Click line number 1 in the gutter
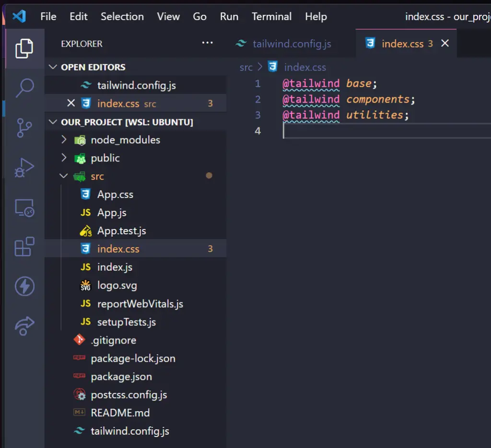The image size is (491, 448). (x=257, y=83)
